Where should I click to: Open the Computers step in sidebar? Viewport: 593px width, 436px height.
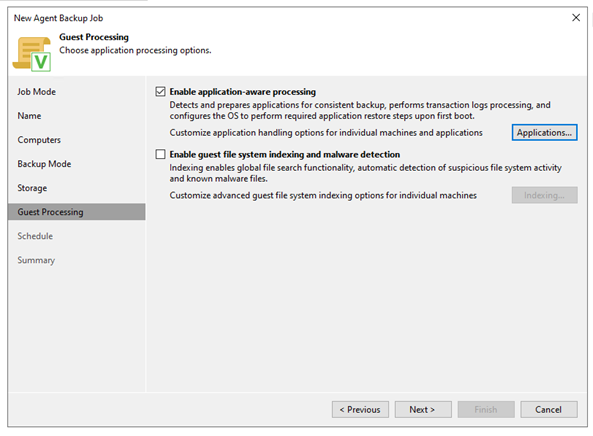point(39,140)
